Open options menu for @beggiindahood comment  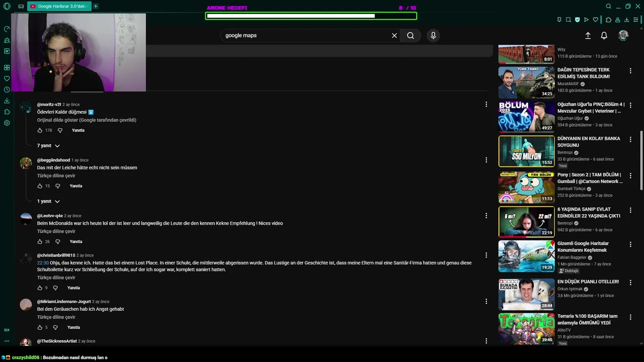[x=486, y=160]
